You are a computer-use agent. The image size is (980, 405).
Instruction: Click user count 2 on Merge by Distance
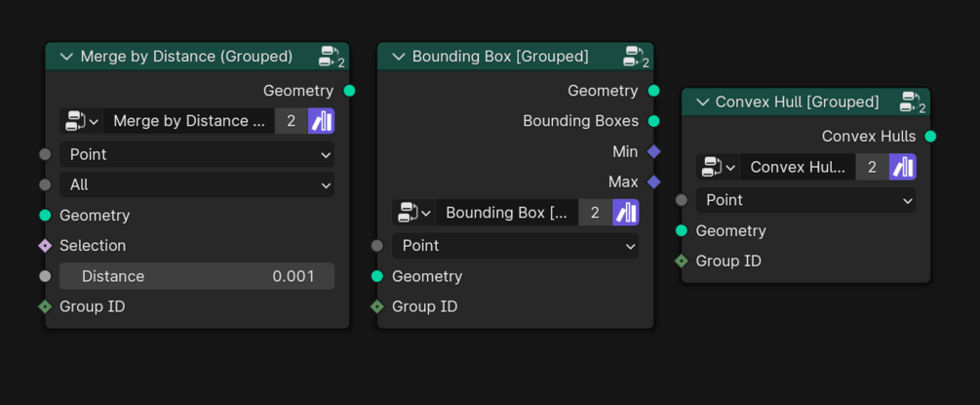[x=291, y=121]
